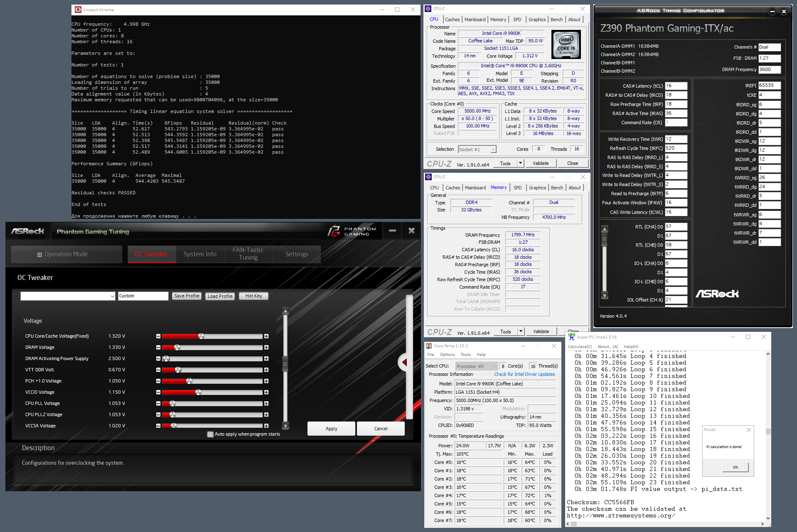Click scroll-down arrow in ASRock Timing Configurator

click(x=605, y=295)
